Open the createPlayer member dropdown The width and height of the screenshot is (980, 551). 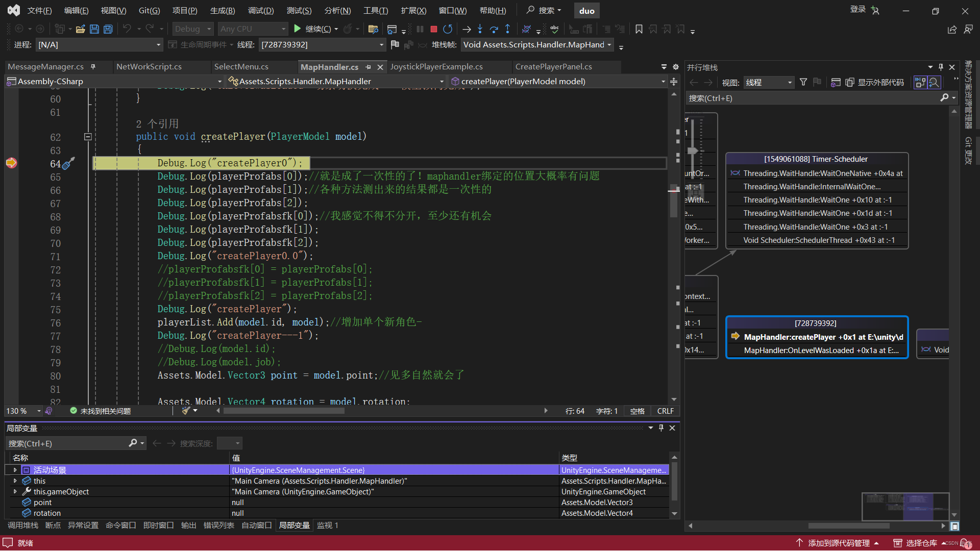[558, 81]
